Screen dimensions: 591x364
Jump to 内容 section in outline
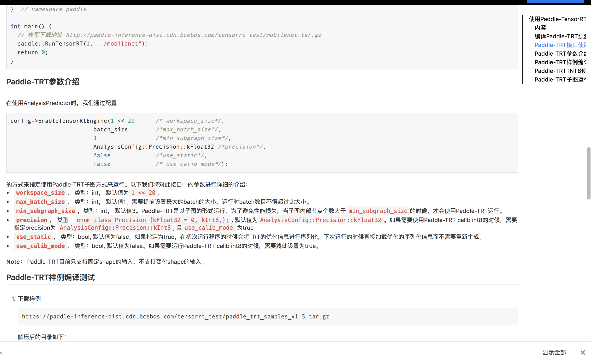(x=540, y=28)
